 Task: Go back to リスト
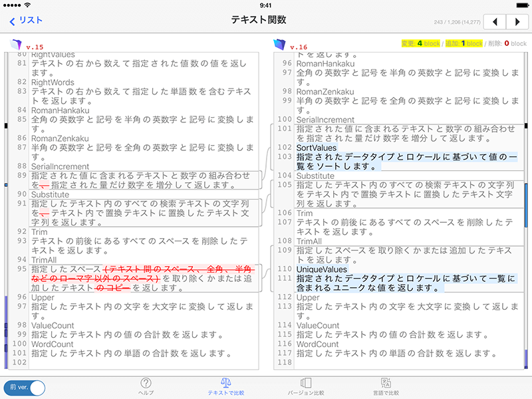point(27,21)
